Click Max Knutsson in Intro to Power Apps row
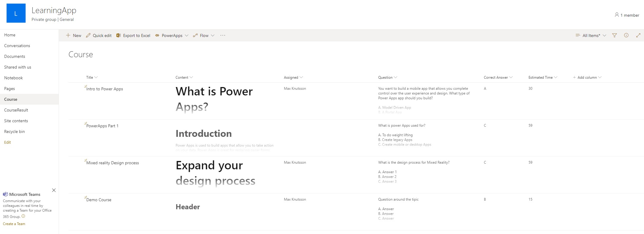 click(x=295, y=89)
